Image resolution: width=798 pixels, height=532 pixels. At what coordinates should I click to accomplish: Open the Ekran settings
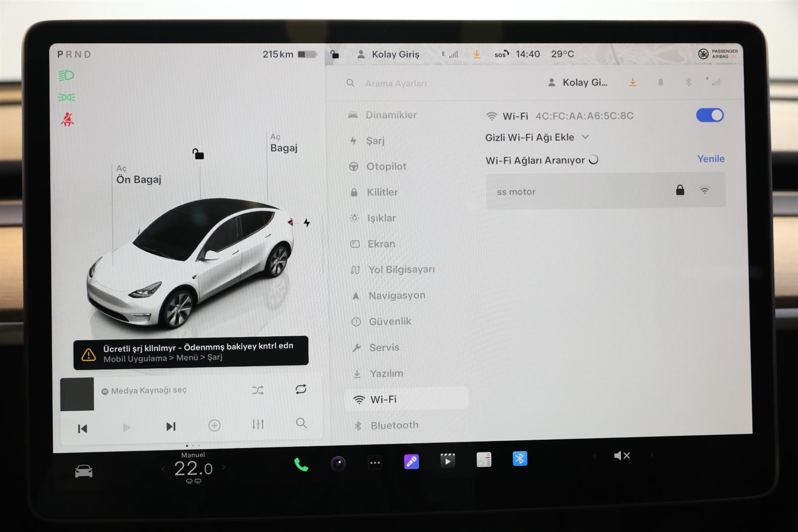pyautogui.click(x=373, y=244)
